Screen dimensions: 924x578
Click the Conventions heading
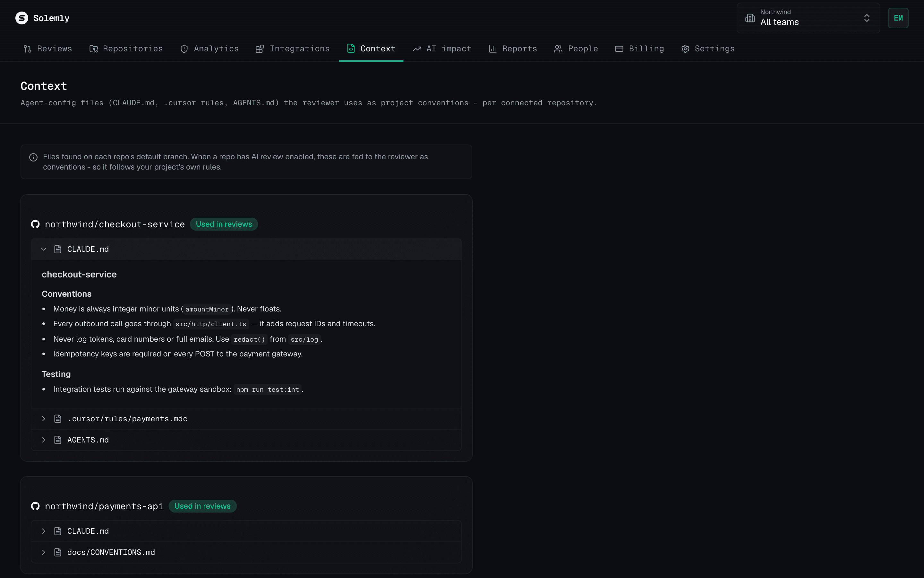66,293
